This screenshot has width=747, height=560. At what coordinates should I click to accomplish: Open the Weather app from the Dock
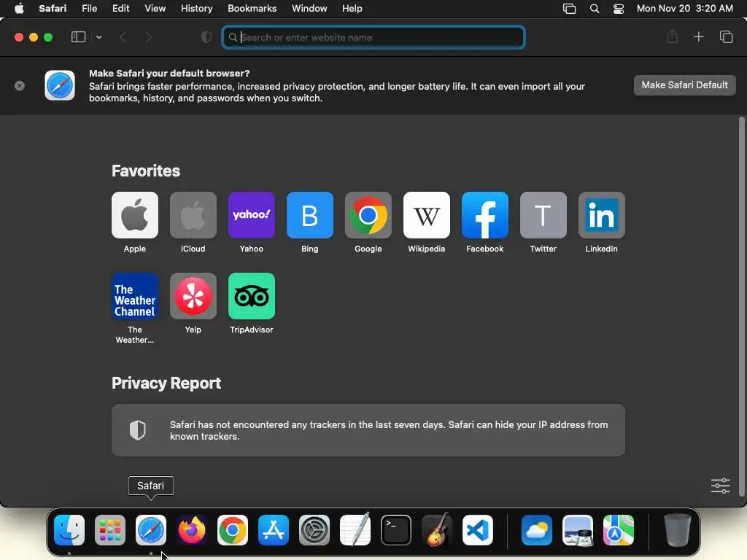pos(537,529)
